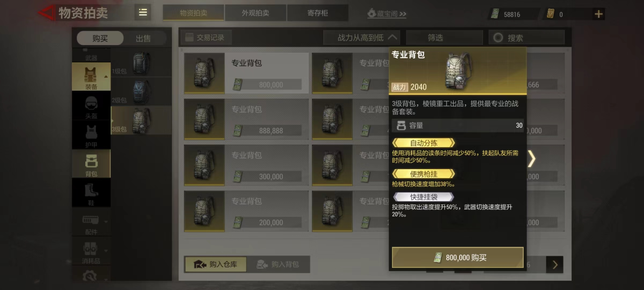644x290 pixels.
Task: Add currency with the plus icon
Action: pyautogui.click(x=599, y=14)
